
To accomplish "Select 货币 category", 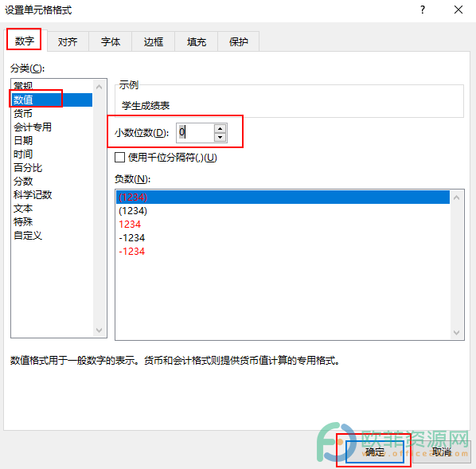I will coord(52,113).
